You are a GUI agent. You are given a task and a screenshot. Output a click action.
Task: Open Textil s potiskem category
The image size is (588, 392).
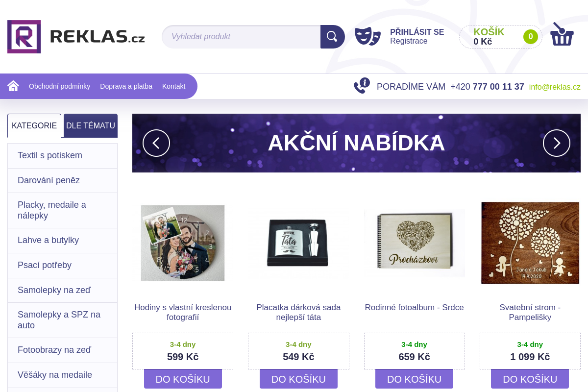(50, 156)
